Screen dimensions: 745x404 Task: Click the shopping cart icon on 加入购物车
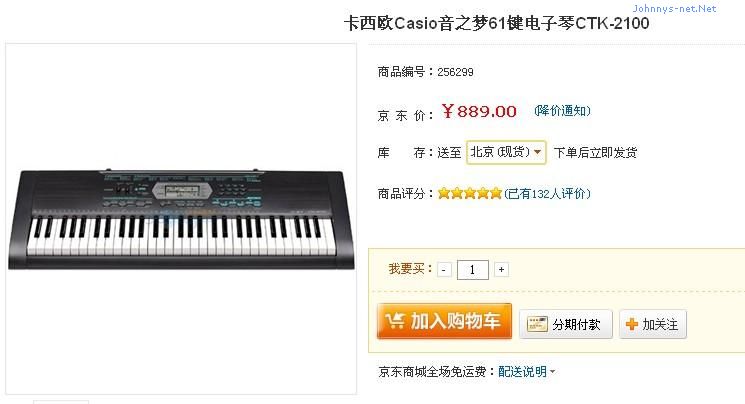tap(395, 321)
